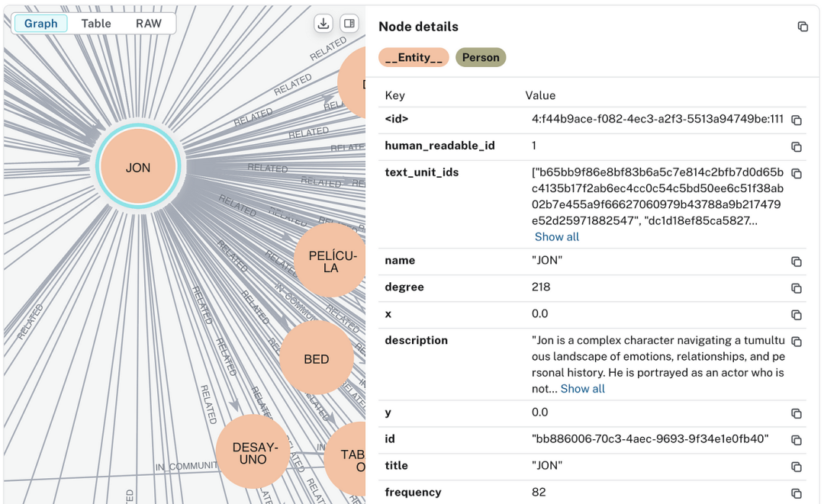
Task: Expand text_unit_ids with Show all
Action: coord(556,237)
